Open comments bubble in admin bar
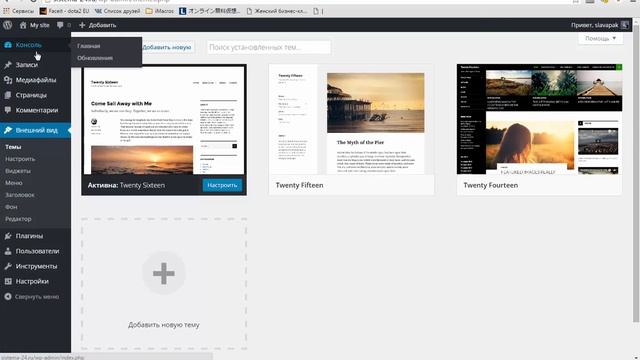 click(60, 25)
